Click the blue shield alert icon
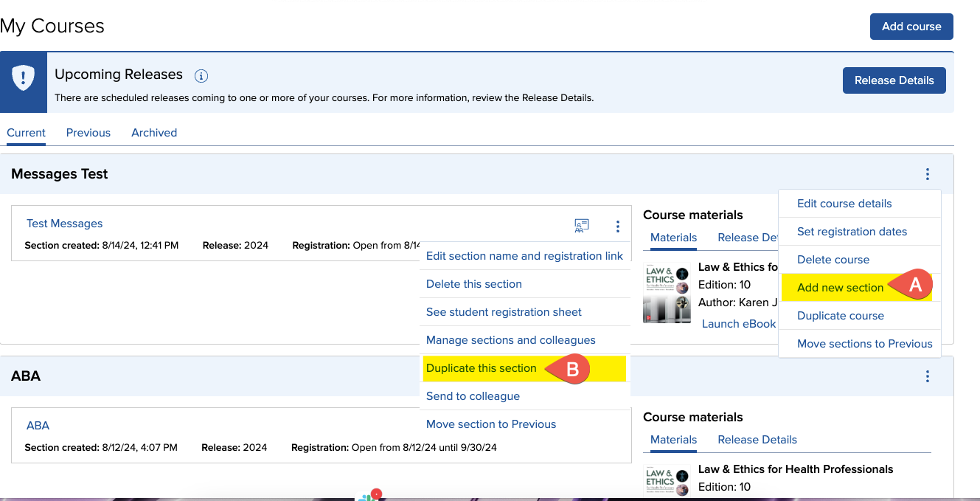This screenshot has height=501, width=980. [24, 77]
